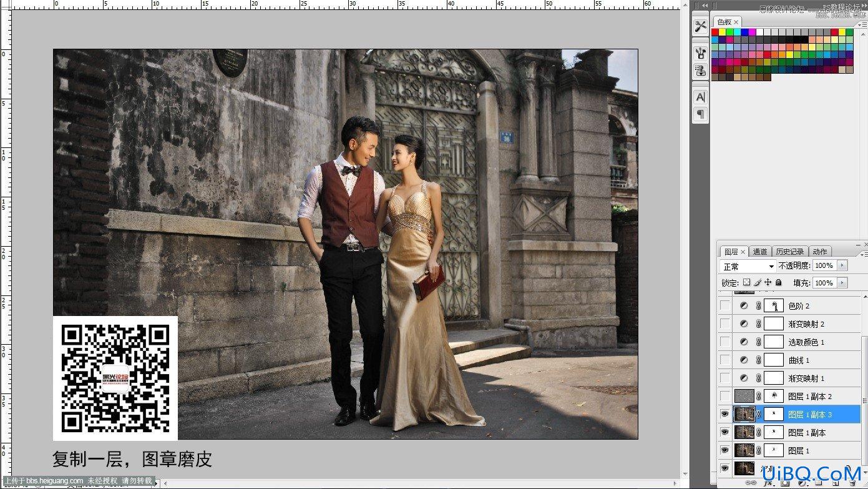Click the mask link chain on 曲线 1
Screen dimensions: 868x489
click(759, 360)
